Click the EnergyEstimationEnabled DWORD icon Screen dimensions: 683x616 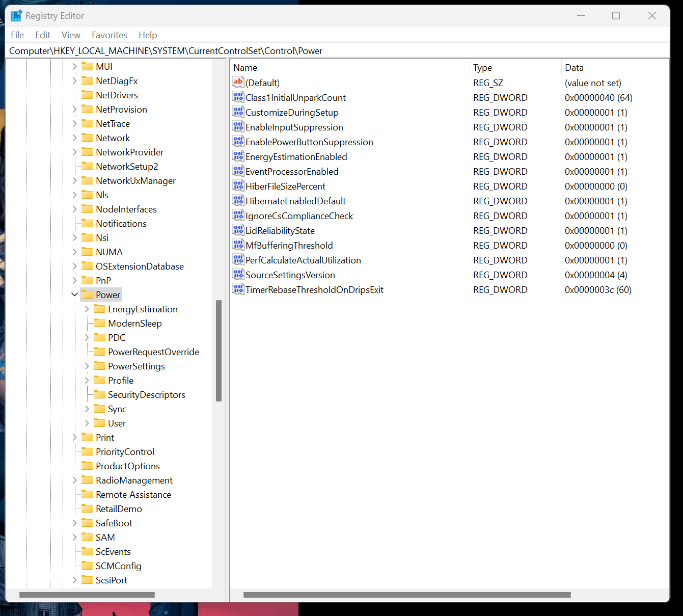[238, 156]
